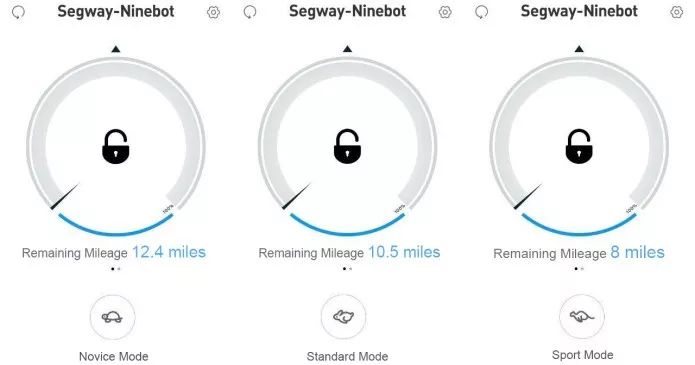Tap the turtle icon for Novice Mode
695x365 pixels.
(112, 317)
